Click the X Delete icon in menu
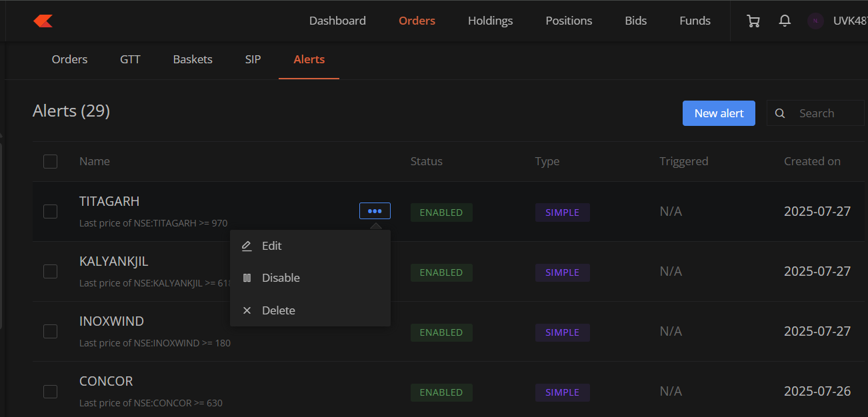The height and width of the screenshot is (417, 868). pyautogui.click(x=247, y=310)
